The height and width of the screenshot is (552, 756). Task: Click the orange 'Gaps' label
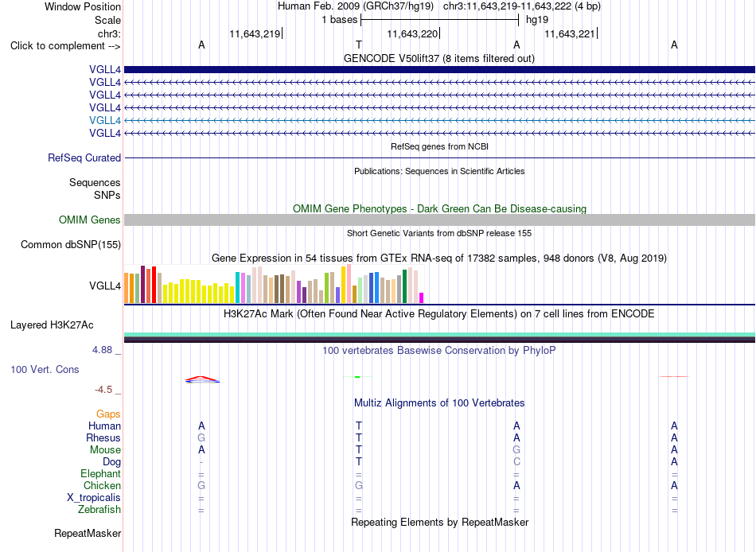pos(108,414)
